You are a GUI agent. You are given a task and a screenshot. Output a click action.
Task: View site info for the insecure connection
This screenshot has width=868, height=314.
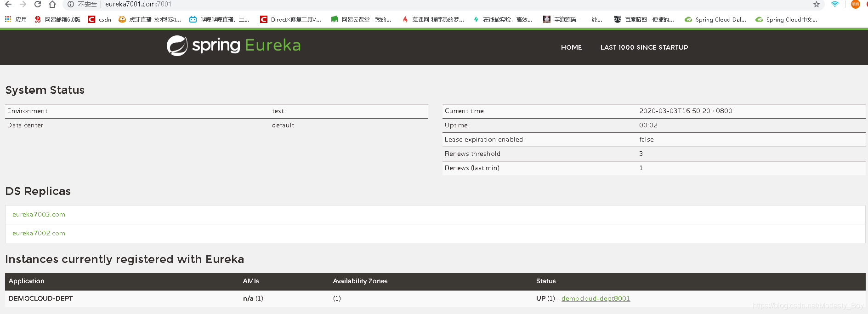coord(83,4)
